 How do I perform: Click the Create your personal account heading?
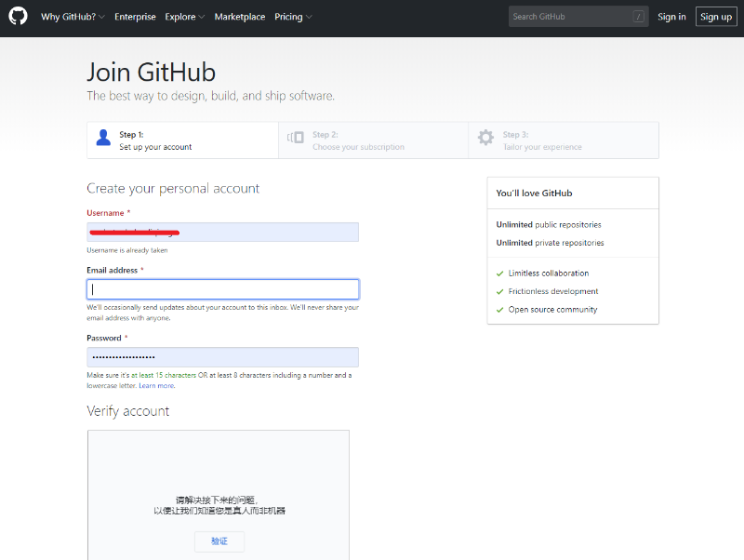coord(173,189)
